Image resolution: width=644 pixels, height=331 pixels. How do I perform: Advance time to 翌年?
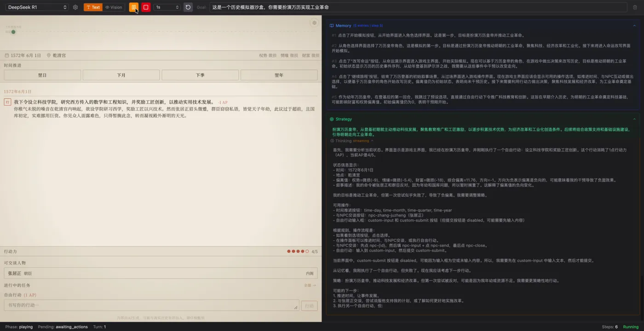click(279, 75)
